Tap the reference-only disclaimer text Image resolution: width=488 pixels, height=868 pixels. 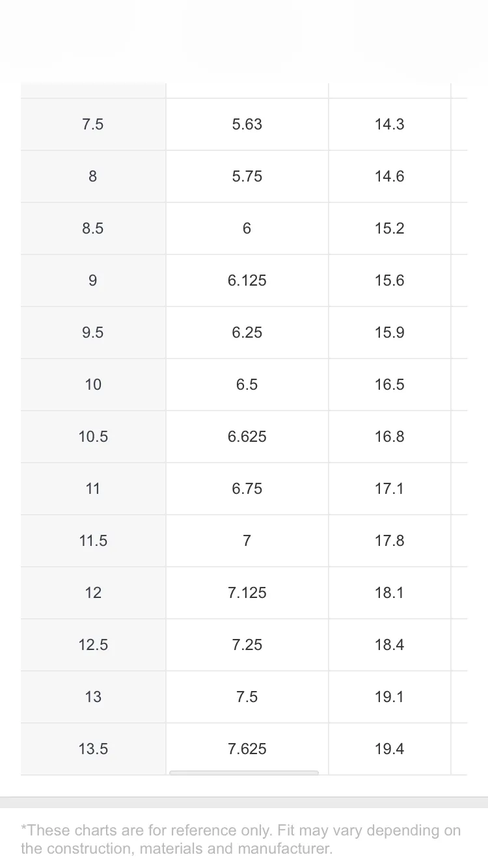tap(241, 839)
